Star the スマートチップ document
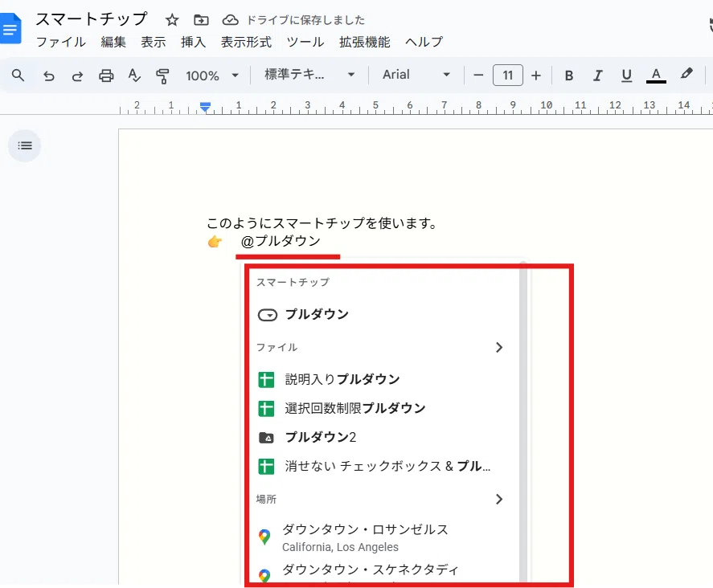Screen dimensions: 713x588 (x=172, y=20)
